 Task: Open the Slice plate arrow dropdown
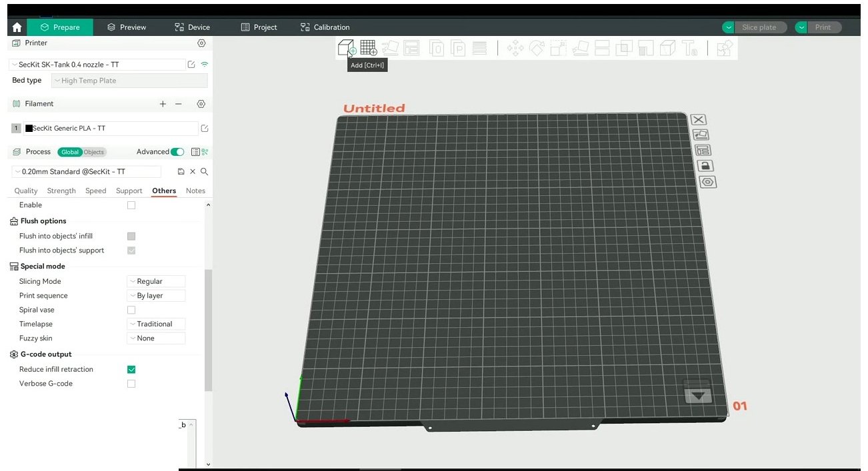pos(728,27)
